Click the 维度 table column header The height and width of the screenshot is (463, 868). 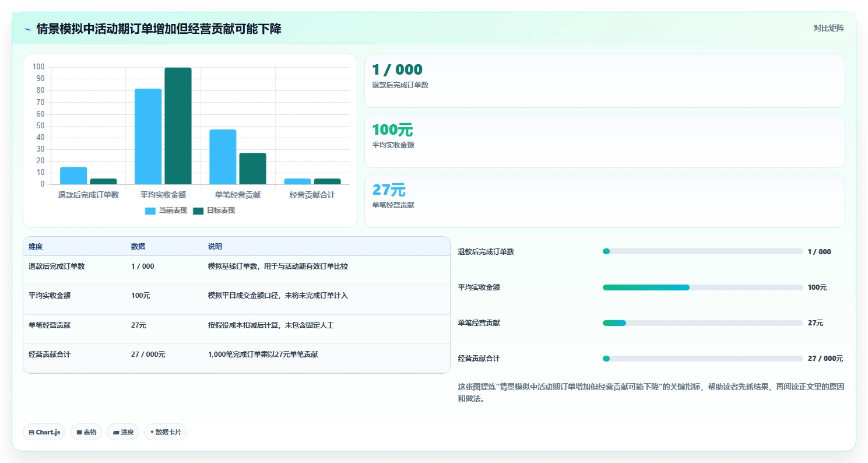[x=36, y=247]
